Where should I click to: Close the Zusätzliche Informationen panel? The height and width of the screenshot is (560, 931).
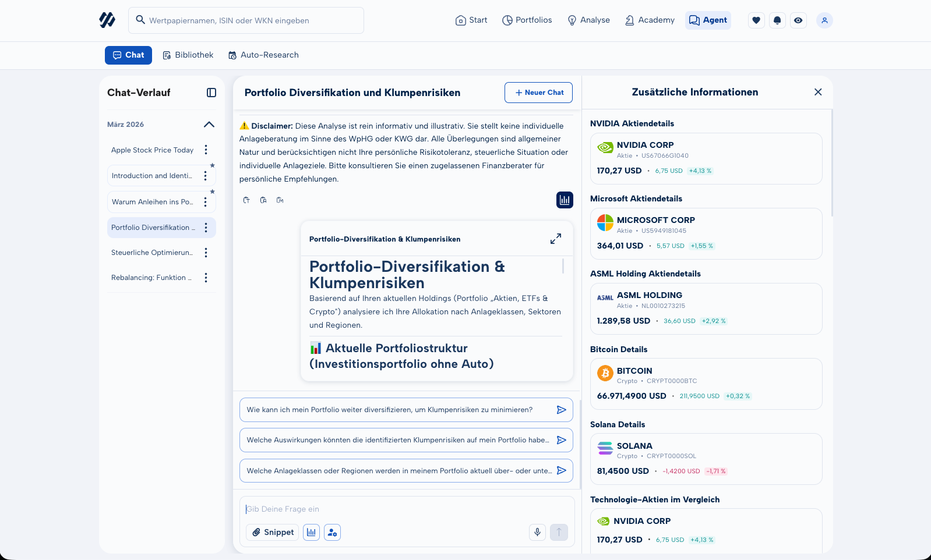tap(818, 92)
